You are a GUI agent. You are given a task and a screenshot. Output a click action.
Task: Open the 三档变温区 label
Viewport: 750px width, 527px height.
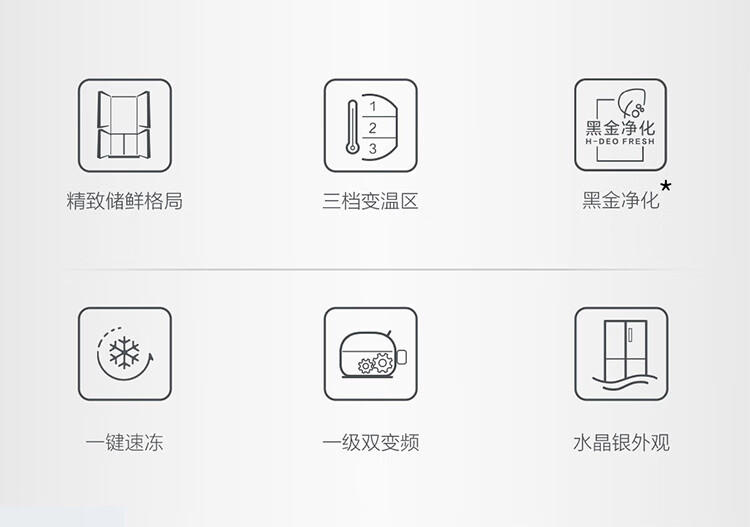point(371,201)
